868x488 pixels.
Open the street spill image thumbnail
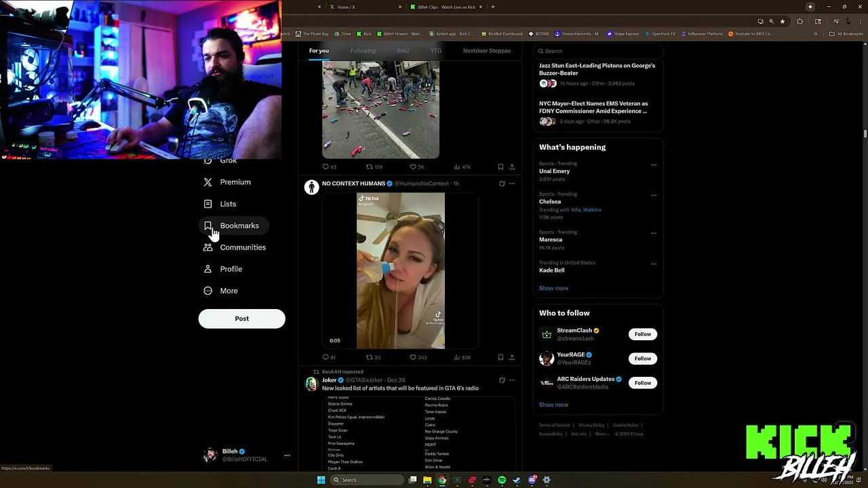point(380,110)
